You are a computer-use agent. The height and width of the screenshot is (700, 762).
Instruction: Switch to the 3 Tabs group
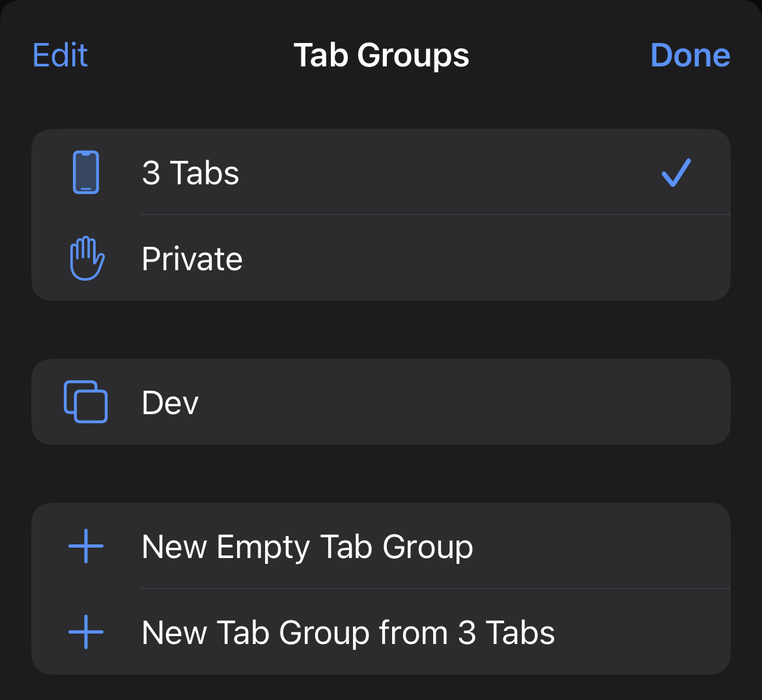[x=191, y=173]
